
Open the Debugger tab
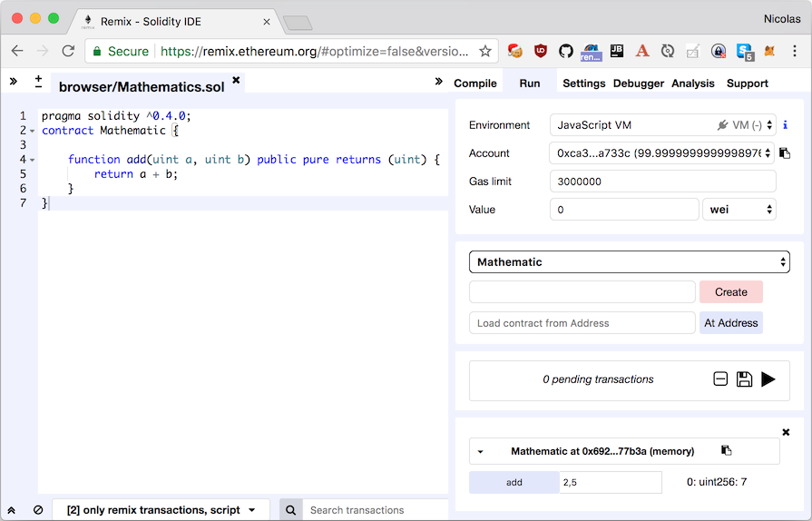(639, 84)
